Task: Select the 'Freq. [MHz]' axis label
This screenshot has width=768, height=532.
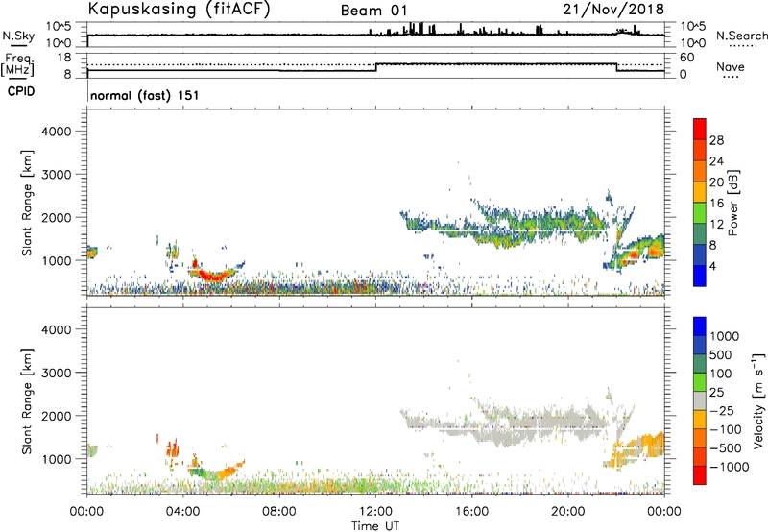Action: (x=17, y=64)
